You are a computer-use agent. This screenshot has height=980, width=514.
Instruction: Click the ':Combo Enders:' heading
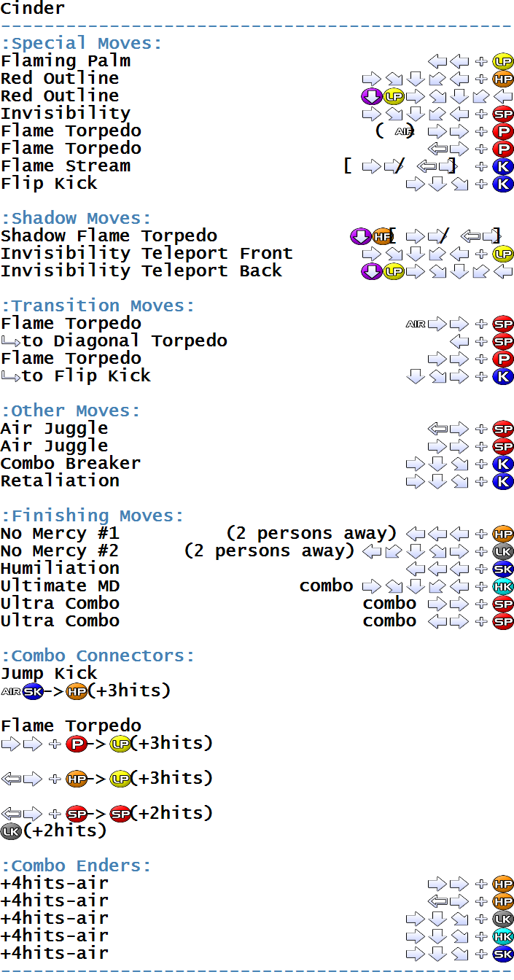click(x=76, y=866)
